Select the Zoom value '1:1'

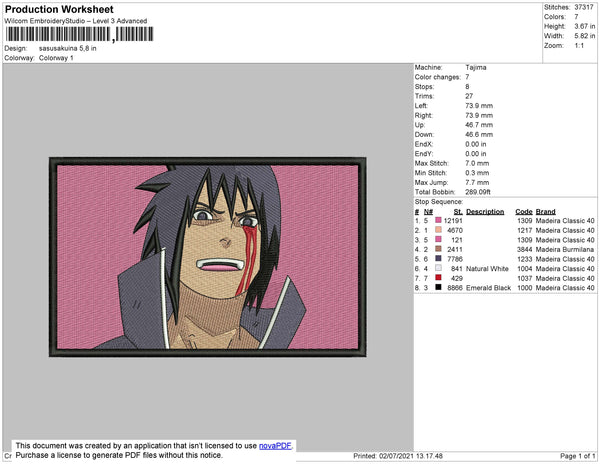[x=579, y=46]
